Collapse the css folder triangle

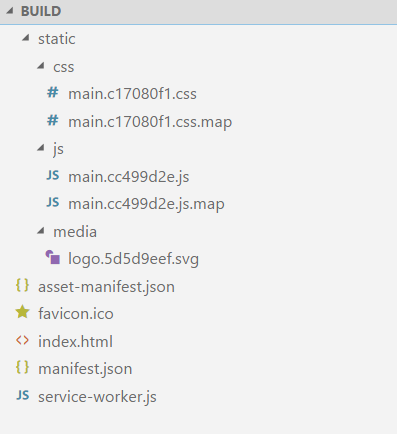pyautogui.click(x=40, y=66)
